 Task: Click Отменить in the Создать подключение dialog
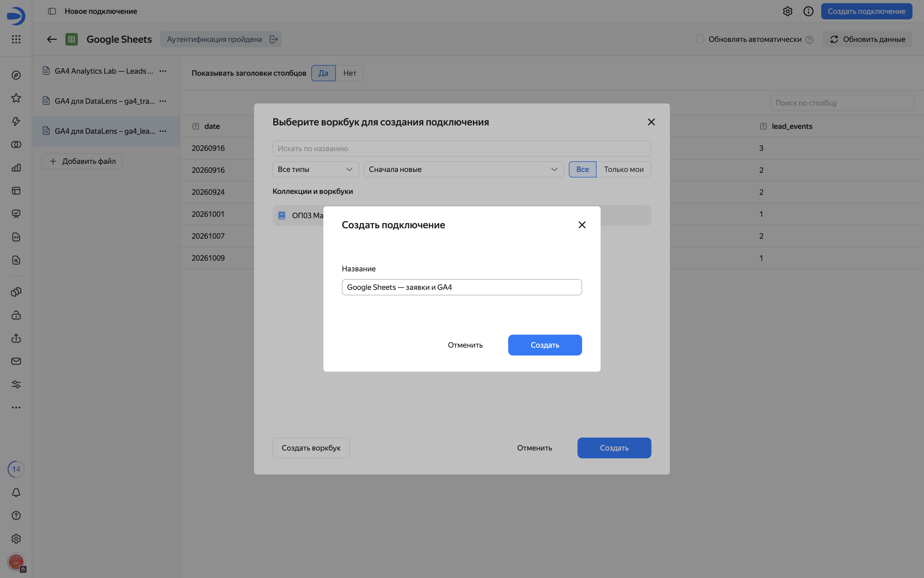[465, 345]
